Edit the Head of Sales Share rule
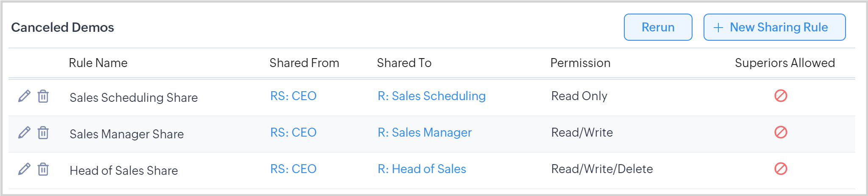 coord(24,169)
